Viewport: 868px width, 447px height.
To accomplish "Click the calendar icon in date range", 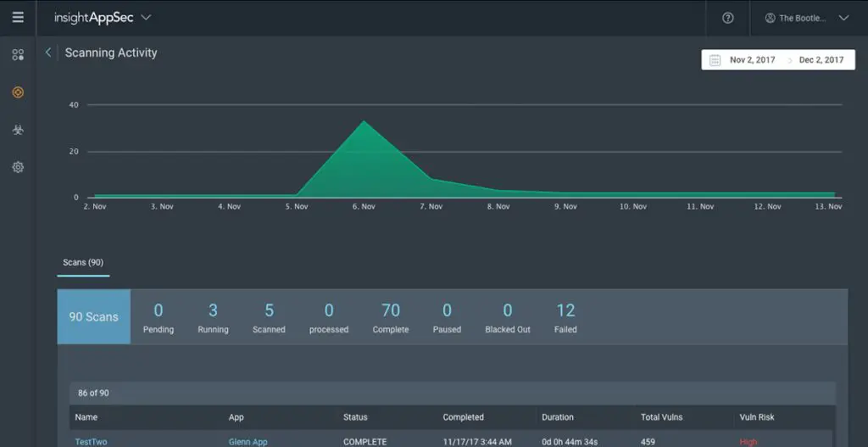I will tap(715, 60).
